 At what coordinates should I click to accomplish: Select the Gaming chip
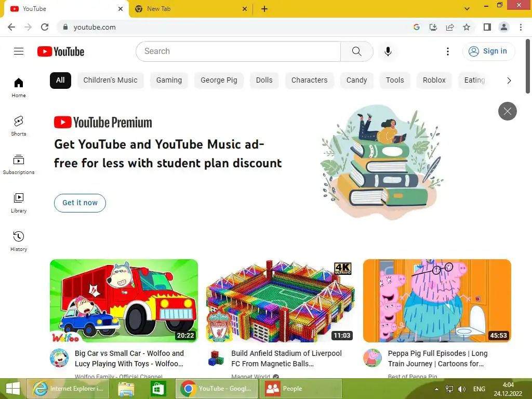coord(169,81)
